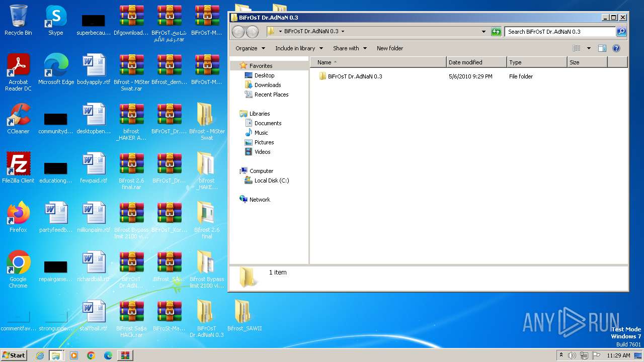Sort by Date modified column header
The image size is (644, 362).
476,62
